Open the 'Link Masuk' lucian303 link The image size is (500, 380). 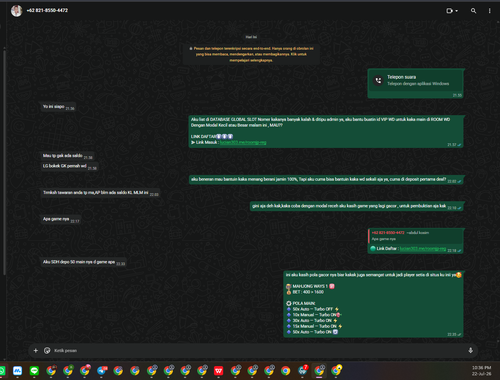tap(243, 142)
